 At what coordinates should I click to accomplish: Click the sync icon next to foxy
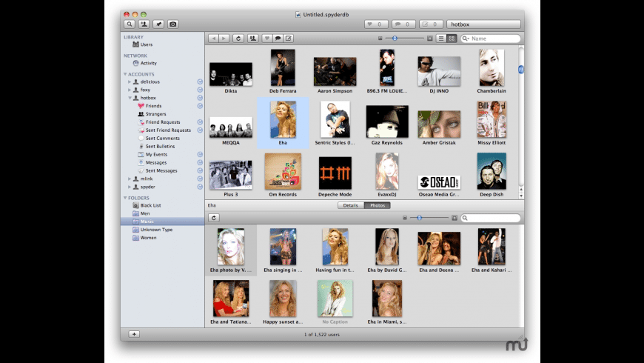pyautogui.click(x=200, y=90)
